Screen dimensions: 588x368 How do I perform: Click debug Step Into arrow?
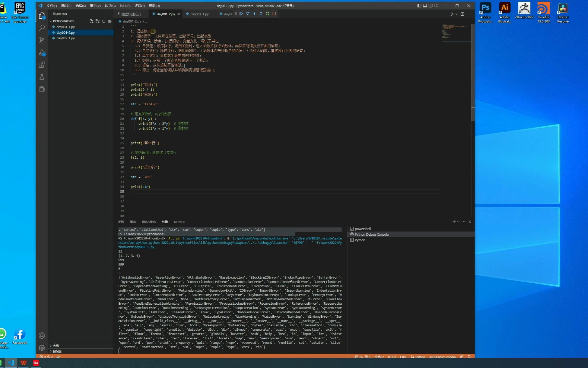tap(254, 14)
